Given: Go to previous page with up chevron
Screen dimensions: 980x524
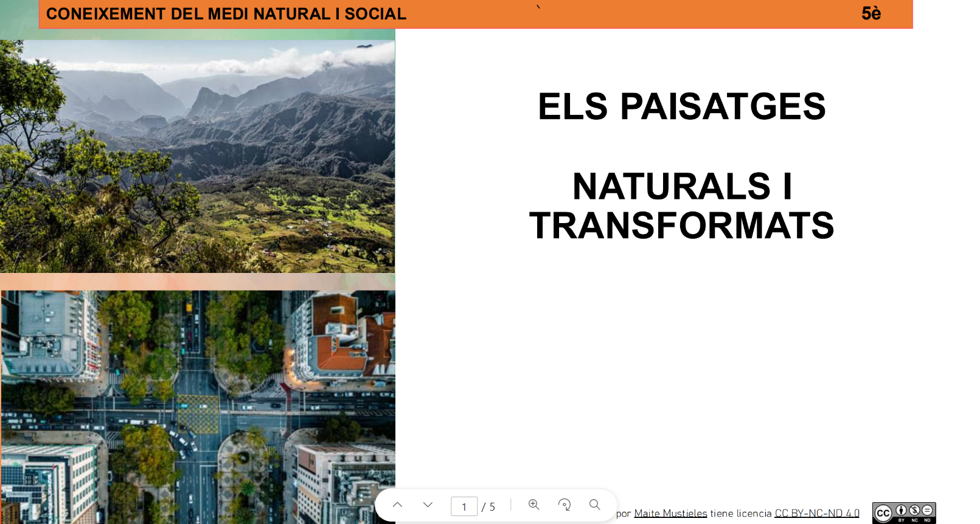Looking at the screenshot, I should [397, 505].
